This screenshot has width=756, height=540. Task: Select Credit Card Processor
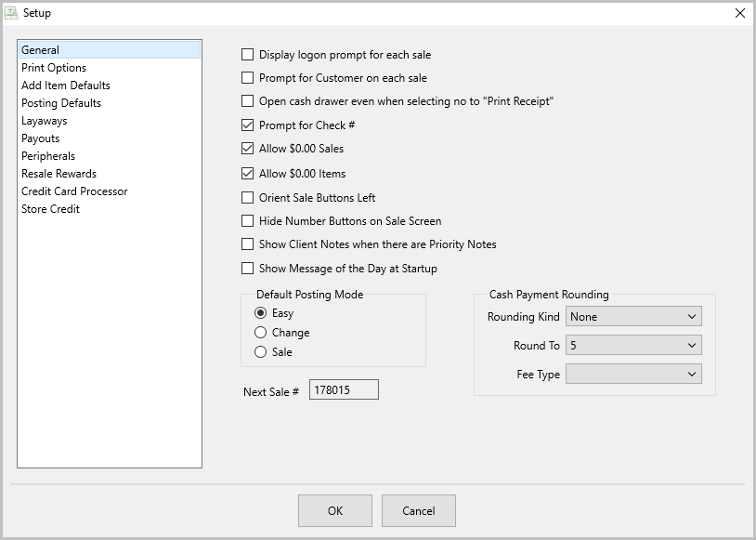(110, 191)
